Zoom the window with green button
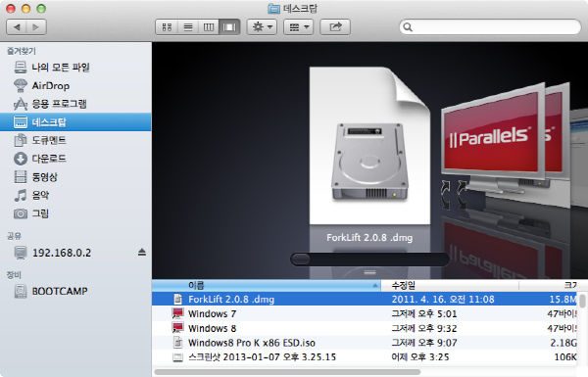Screen dimensions: 588x377 pyautogui.click(x=41, y=9)
